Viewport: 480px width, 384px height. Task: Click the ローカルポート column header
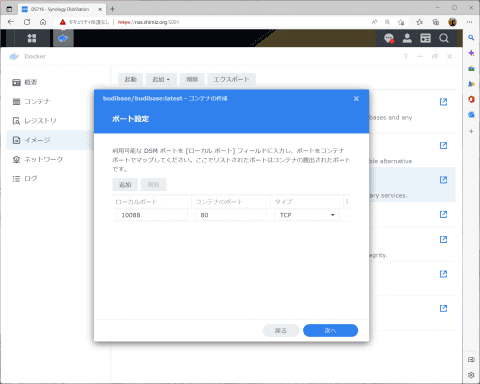coord(152,202)
